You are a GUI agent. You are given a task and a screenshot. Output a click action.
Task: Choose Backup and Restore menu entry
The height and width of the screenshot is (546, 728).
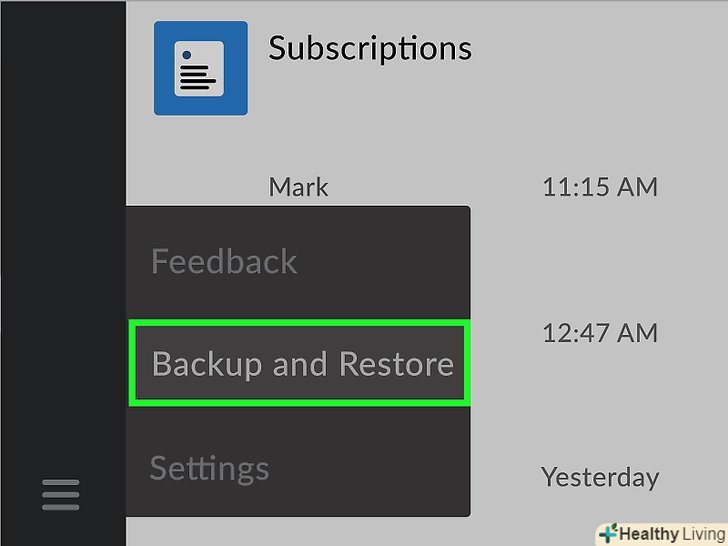(x=301, y=363)
